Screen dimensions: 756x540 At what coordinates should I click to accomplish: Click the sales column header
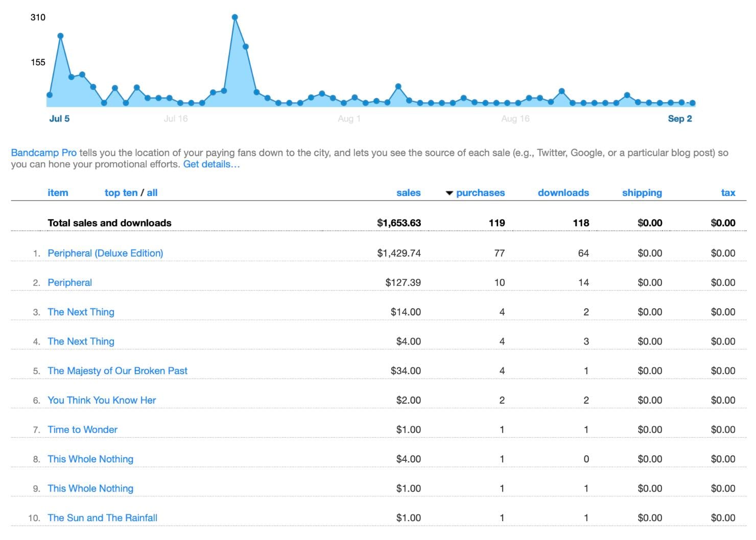tap(408, 193)
